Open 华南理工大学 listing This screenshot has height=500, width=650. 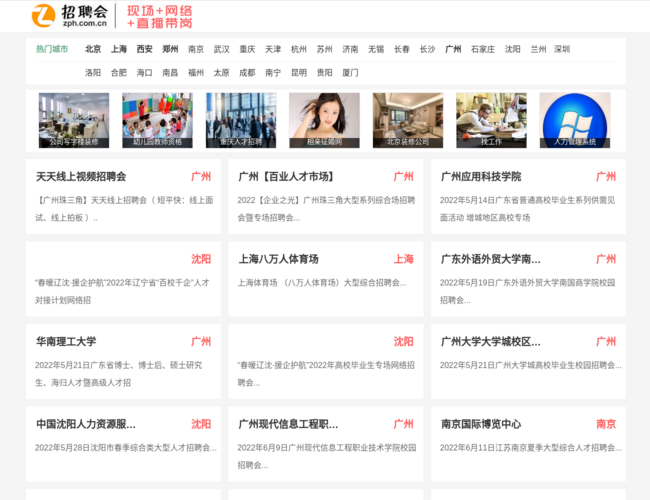66,342
